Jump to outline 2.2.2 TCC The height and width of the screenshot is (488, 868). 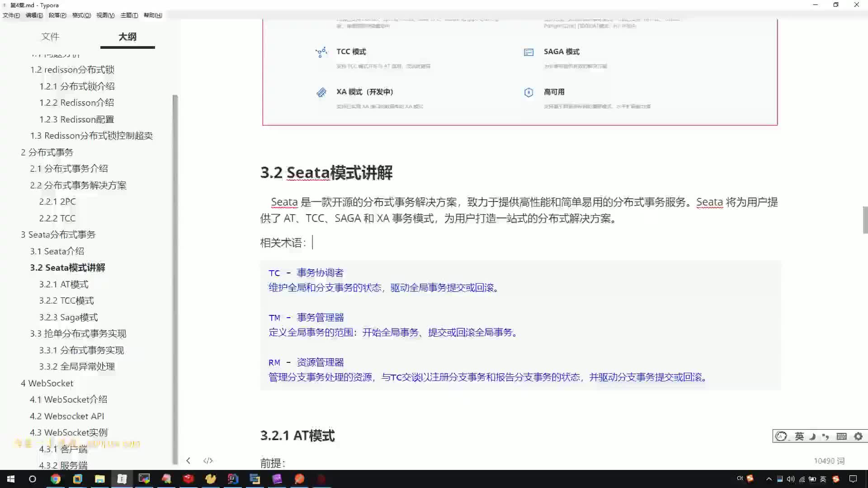tap(57, 218)
